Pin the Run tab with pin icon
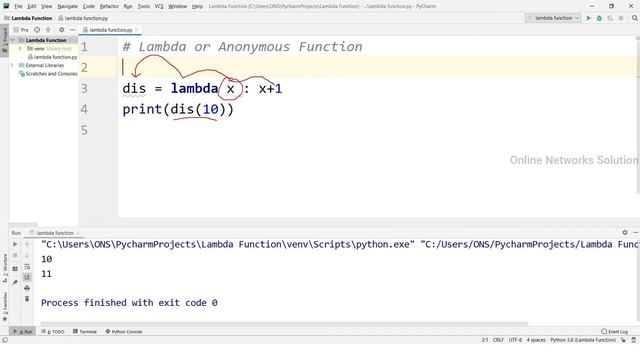The image size is (640, 360). [x=15, y=282]
